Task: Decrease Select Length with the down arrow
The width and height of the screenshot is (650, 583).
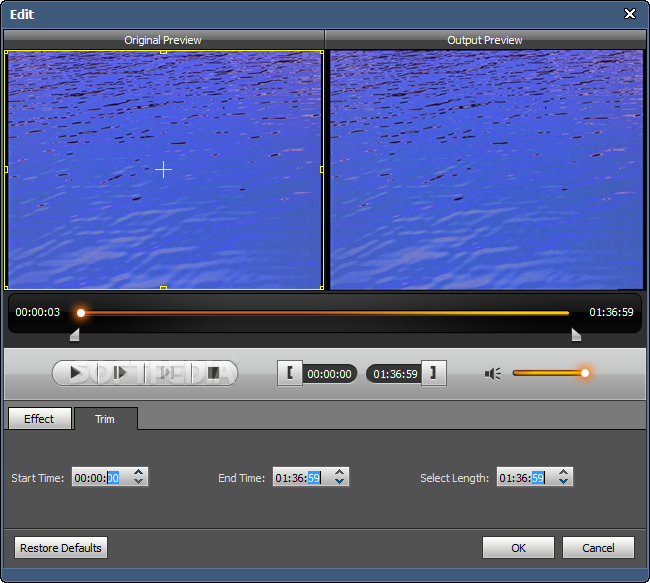Action: [x=563, y=481]
